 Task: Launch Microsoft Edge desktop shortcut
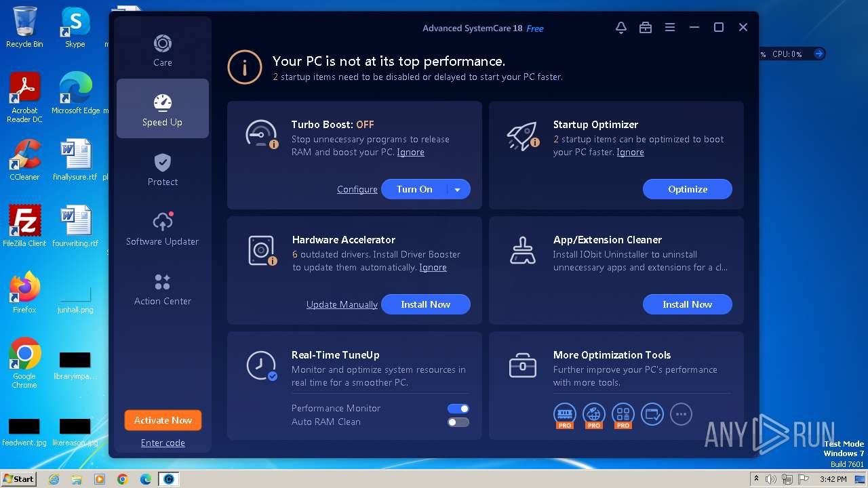[x=75, y=94]
